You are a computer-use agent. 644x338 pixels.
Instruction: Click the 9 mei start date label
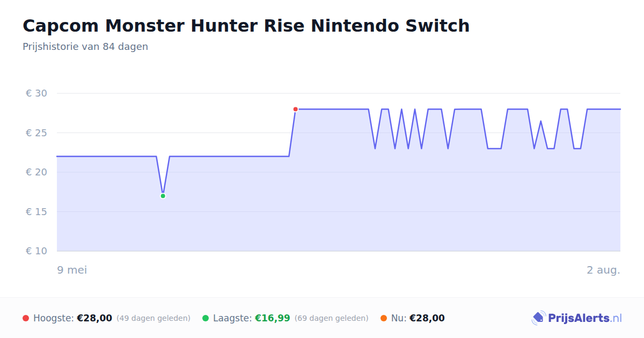point(72,270)
